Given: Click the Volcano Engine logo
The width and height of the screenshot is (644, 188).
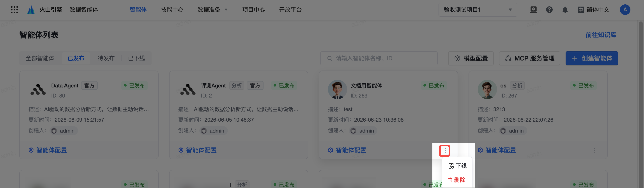Looking at the screenshot, I should tap(31, 10).
